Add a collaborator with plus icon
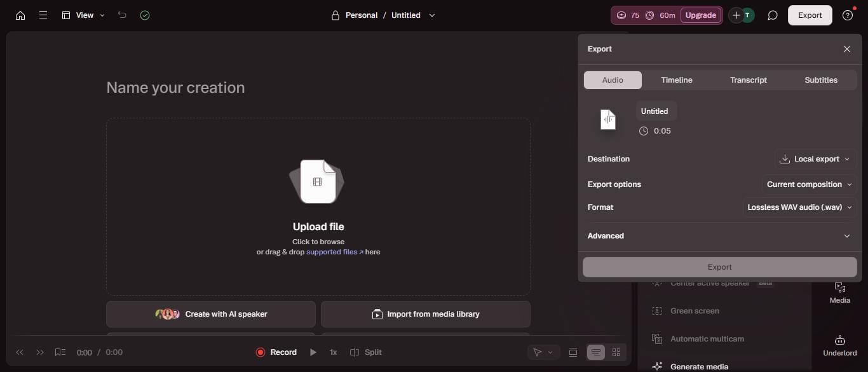 point(736,15)
